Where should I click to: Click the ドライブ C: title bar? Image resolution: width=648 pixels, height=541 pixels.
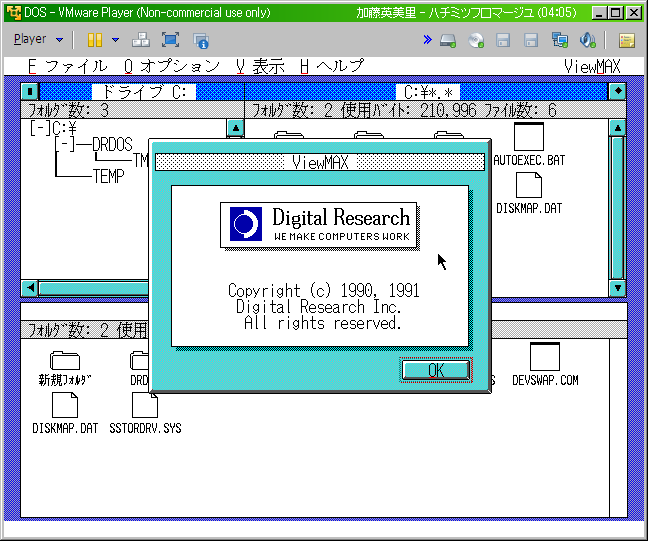tap(142, 91)
